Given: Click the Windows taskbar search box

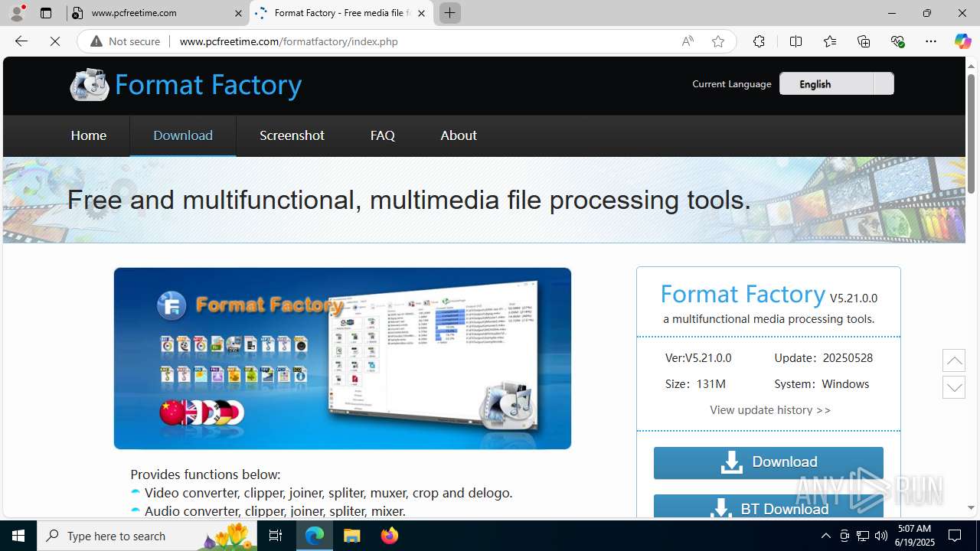Looking at the screenshot, I should coord(146,536).
